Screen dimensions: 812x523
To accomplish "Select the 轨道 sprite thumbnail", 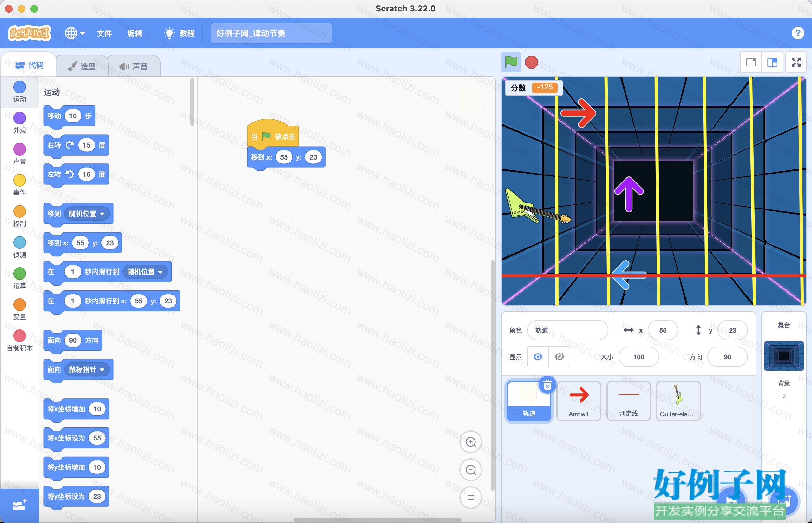I will coord(529,401).
